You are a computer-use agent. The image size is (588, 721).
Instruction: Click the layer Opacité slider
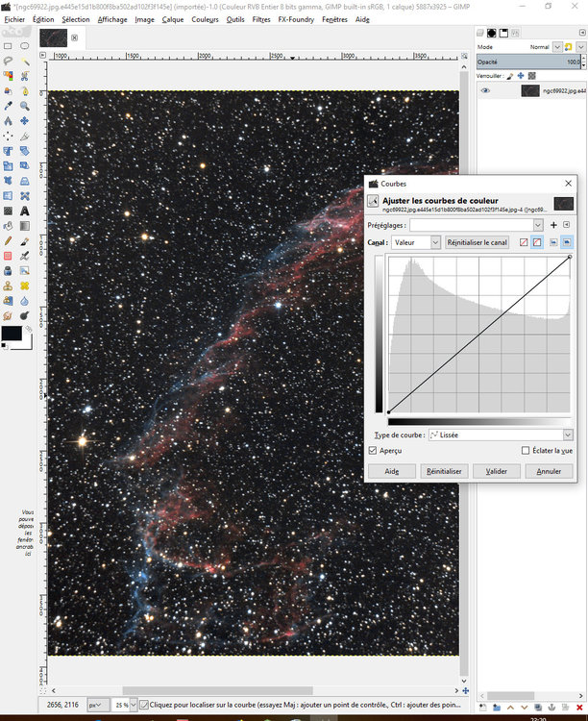529,62
